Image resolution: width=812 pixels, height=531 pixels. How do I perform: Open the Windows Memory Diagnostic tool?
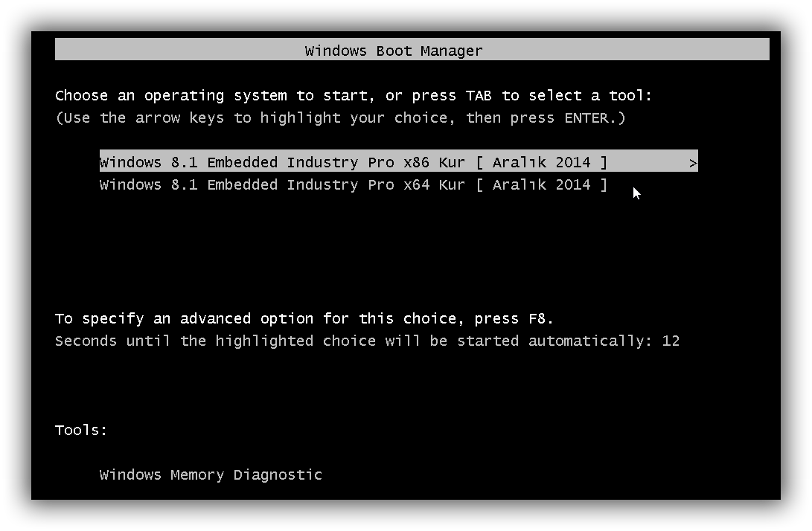(x=211, y=474)
